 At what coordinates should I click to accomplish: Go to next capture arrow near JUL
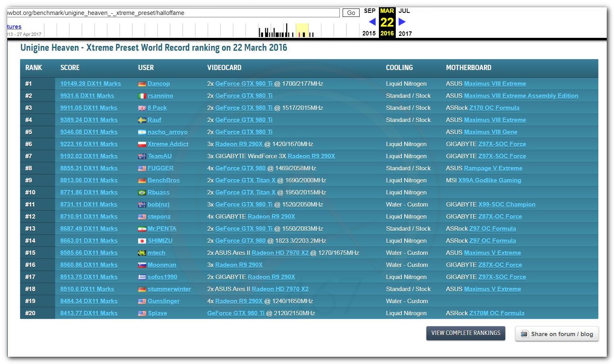pyautogui.click(x=402, y=22)
